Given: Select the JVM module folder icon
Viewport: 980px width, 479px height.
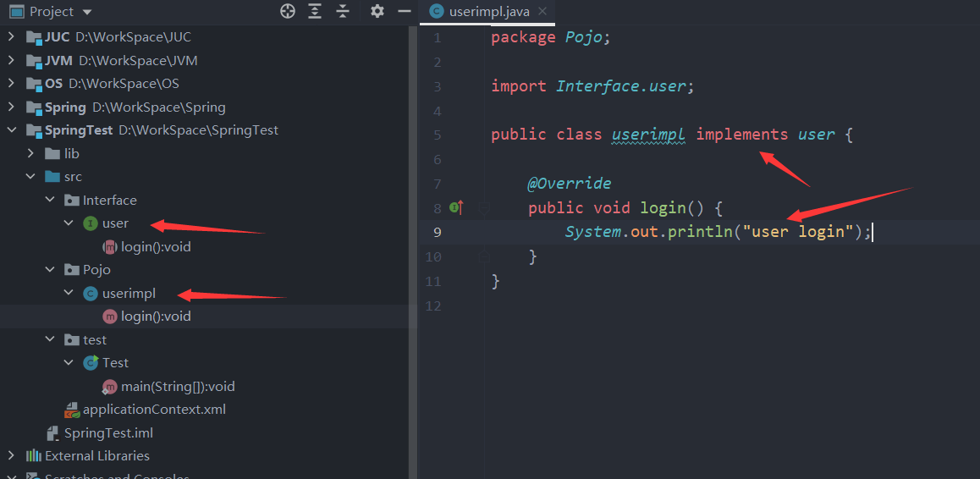Looking at the screenshot, I should [33, 61].
